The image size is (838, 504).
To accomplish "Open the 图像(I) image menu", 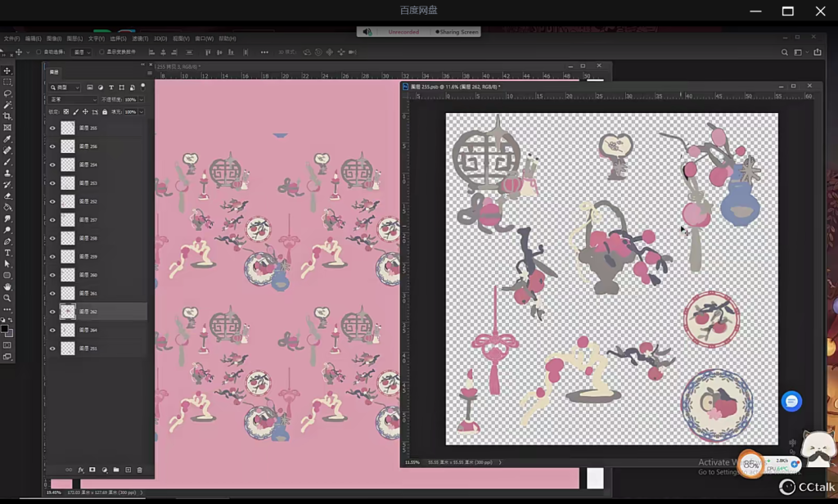I will click(x=54, y=38).
